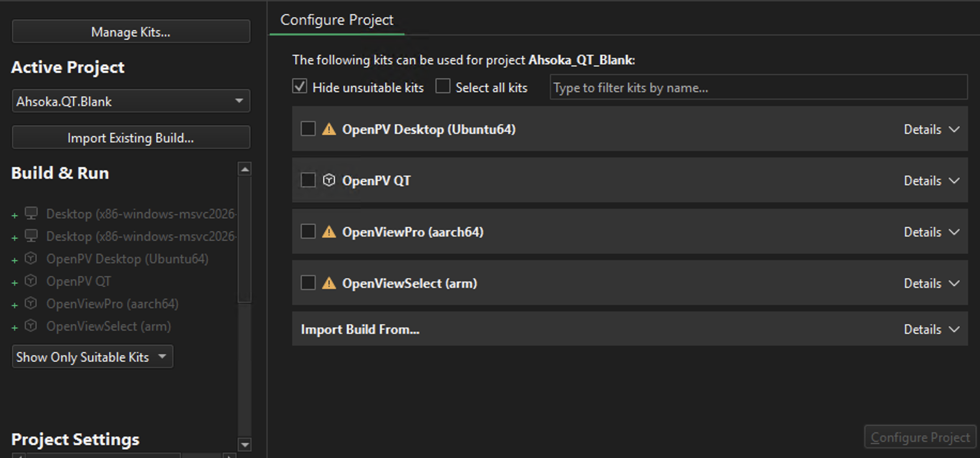Expand Details for Import Build From...
Image resolution: width=980 pixels, height=458 pixels.
931,330
